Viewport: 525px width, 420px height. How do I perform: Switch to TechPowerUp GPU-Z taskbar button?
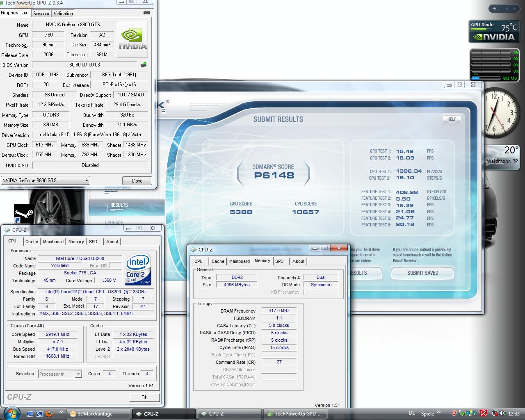pos(294,414)
